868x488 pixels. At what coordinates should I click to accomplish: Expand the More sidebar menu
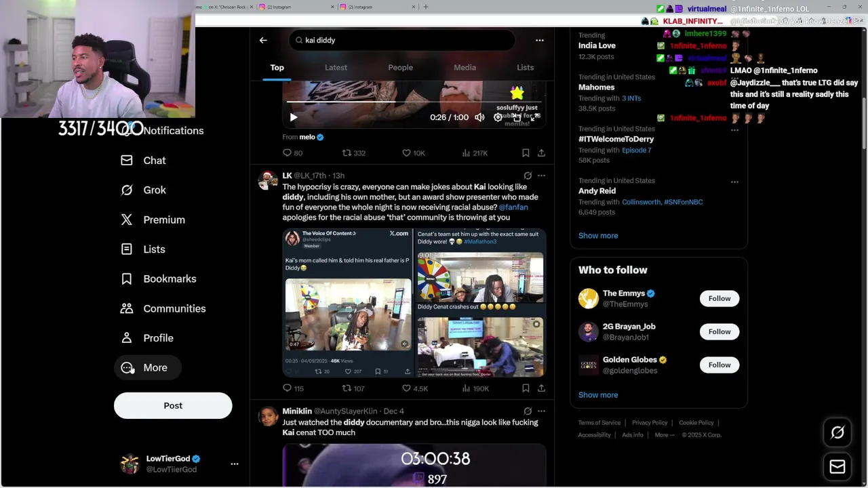(x=147, y=367)
